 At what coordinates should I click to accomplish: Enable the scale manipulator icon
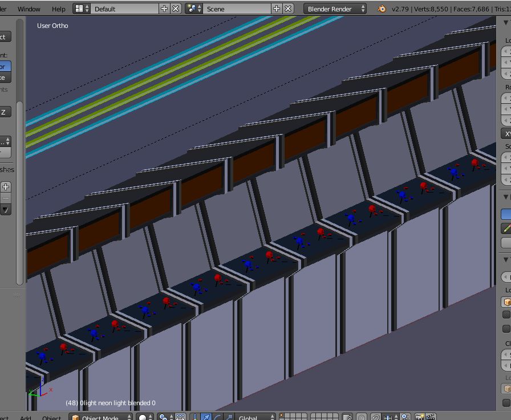pyautogui.click(x=229, y=417)
